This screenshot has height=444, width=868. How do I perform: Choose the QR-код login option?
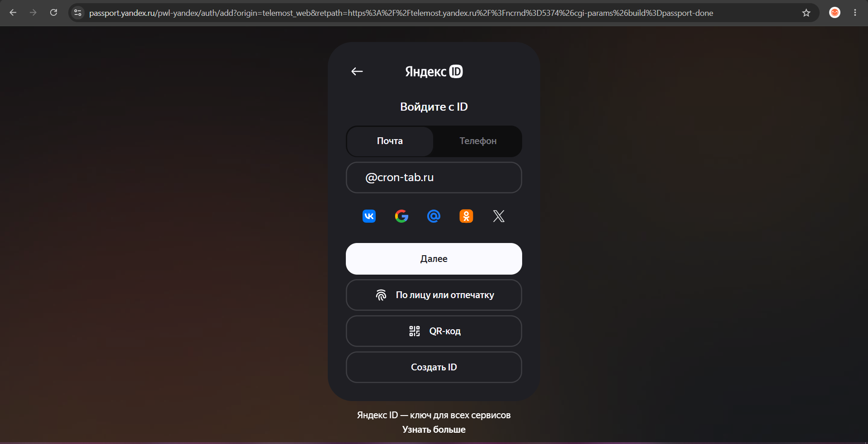point(434,331)
